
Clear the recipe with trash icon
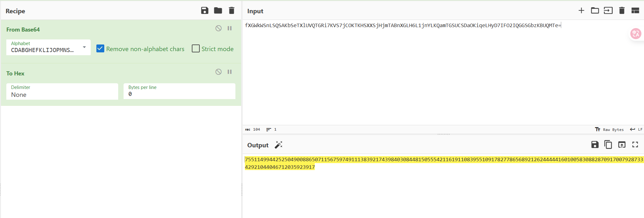coord(232,11)
